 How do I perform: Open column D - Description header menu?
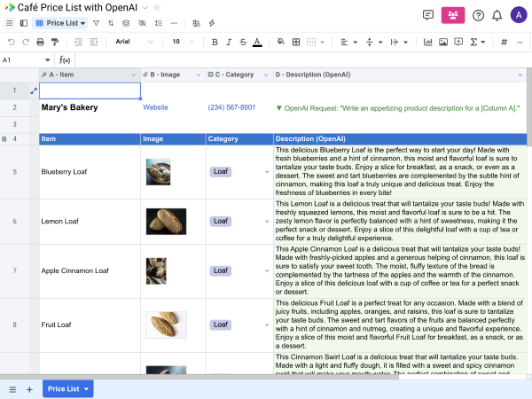coord(520,75)
